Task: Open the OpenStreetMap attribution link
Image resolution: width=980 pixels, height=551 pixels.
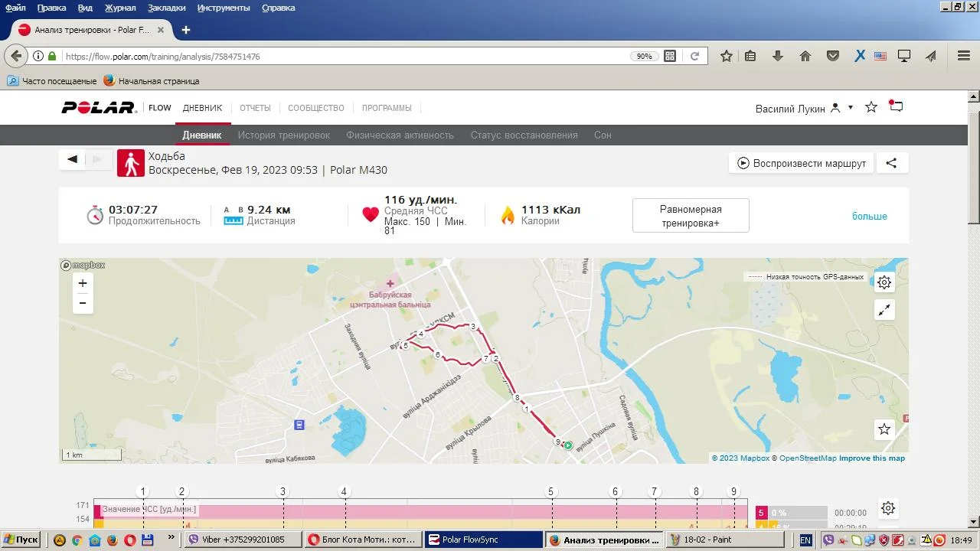Action: (808, 458)
